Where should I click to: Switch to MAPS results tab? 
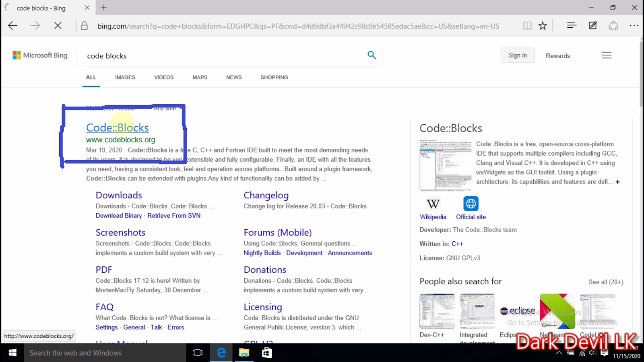click(x=200, y=77)
